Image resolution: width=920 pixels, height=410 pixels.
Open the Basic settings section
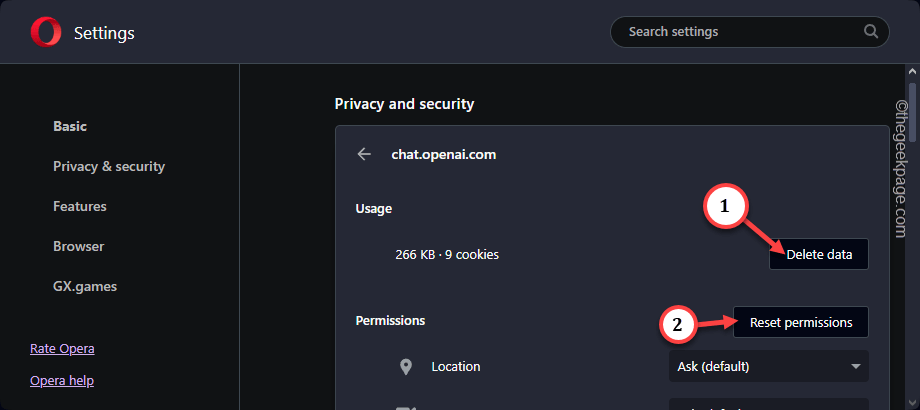(70, 126)
